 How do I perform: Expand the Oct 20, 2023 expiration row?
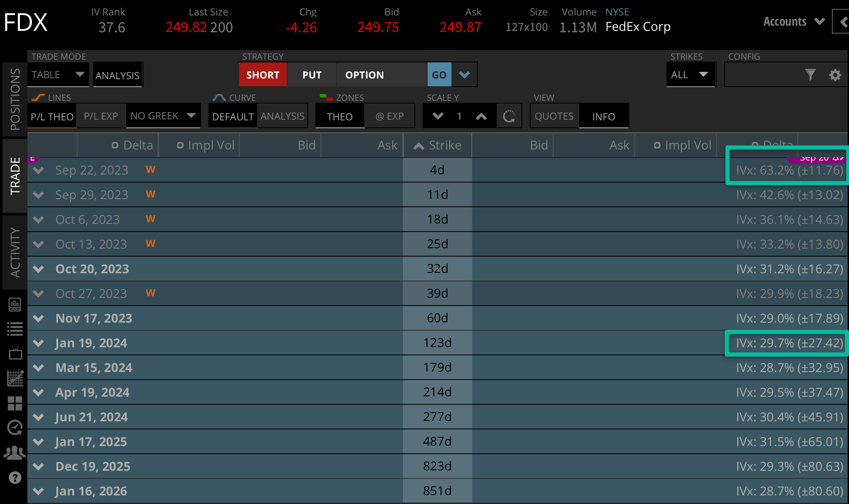click(38, 269)
